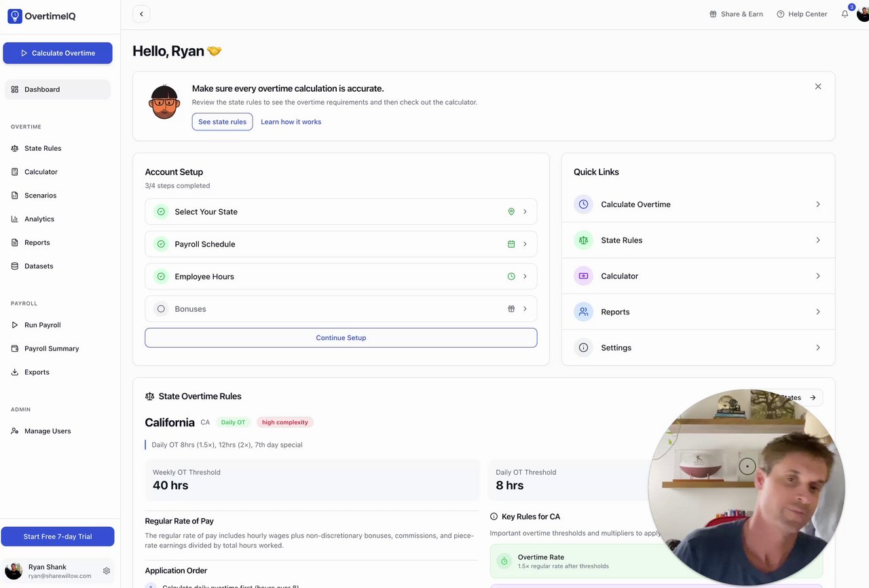Image resolution: width=869 pixels, height=588 pixels.
Task: Click the Overtime Rate rule card
Action: point(656,562)
